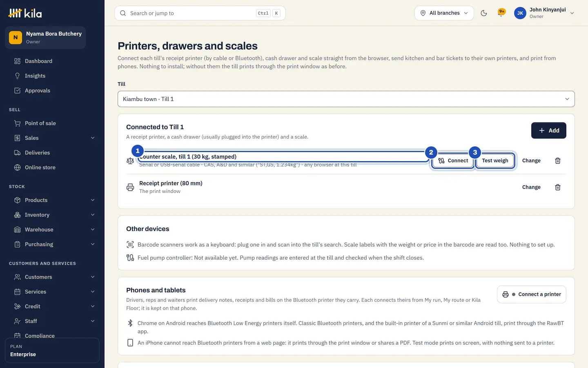Select the Receipt printer (80 mm) label

pos(171,183)
